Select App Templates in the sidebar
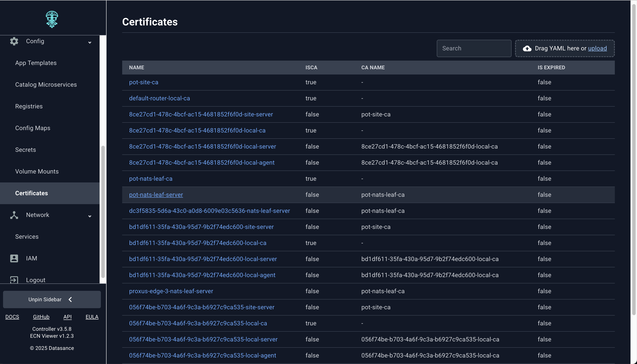Image resolution: width=637 pixels, height=364 pixels. click(36, 63)
